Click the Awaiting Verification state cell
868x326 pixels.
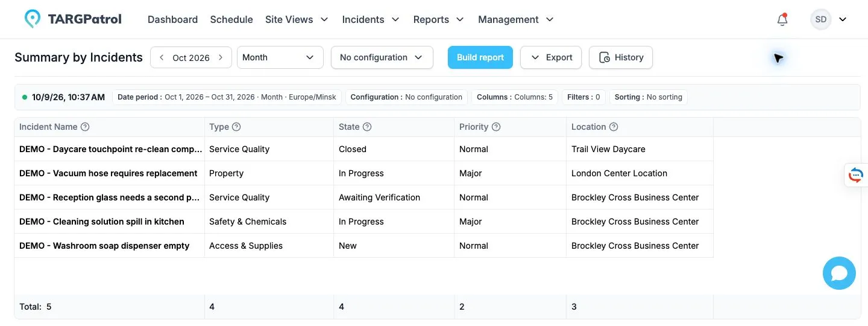pyautogui.click(x=394, y=197)
